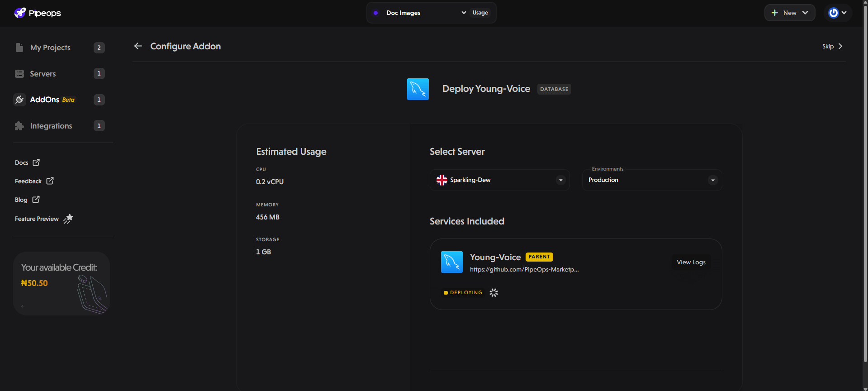The image size is (868, 391).
Task: Click the Usage button in top bar
Action: point(480,13)
